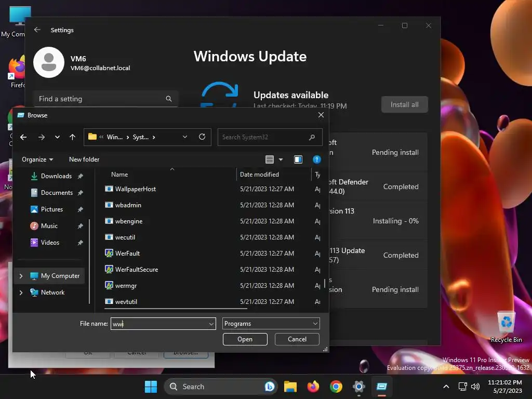The width and height of the screenshot is (532, 399).
Task: Open Videos in the navigation pane
Action: point(50,243)
